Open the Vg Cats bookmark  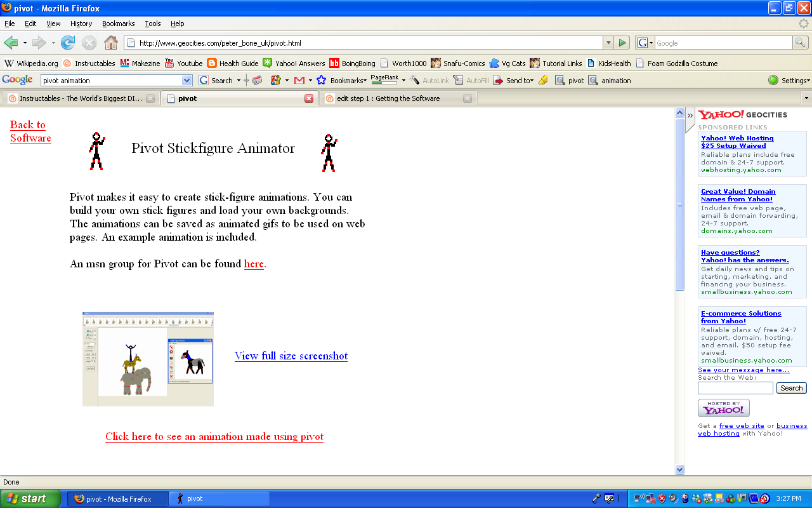click(507, 63)
